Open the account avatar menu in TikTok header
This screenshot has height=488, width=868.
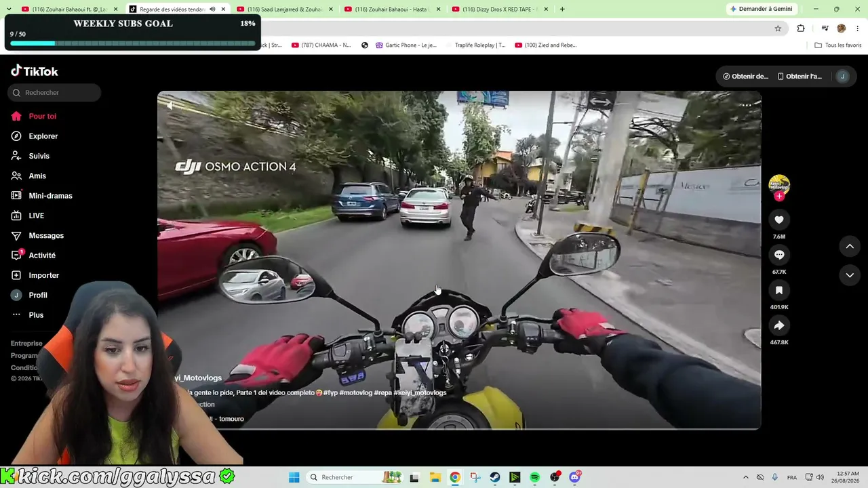tap(843, 77)
